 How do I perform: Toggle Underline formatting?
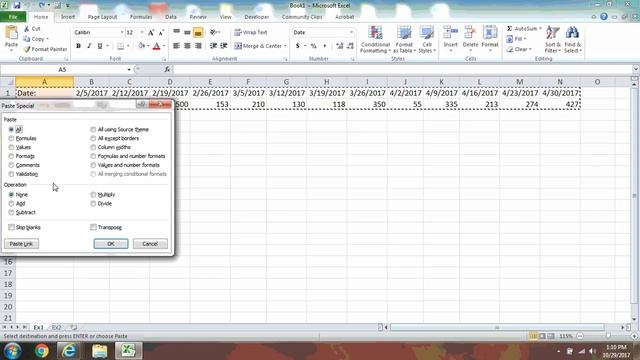(x=100, y=46)
